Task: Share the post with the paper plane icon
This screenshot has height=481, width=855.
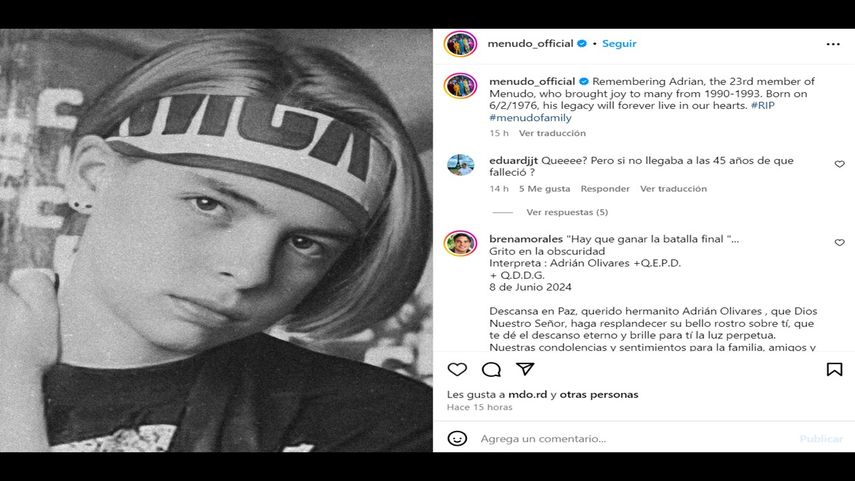Action: [524, 369]
